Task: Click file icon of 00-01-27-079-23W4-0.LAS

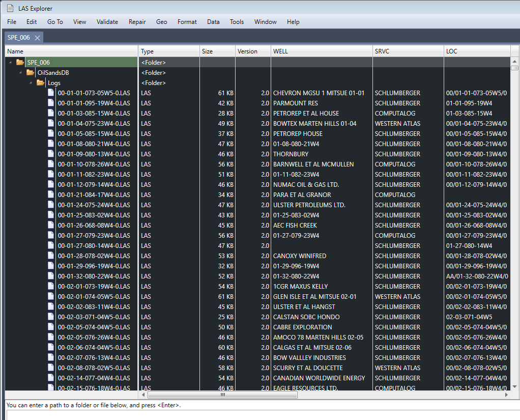Action: [x=51, y=235]
